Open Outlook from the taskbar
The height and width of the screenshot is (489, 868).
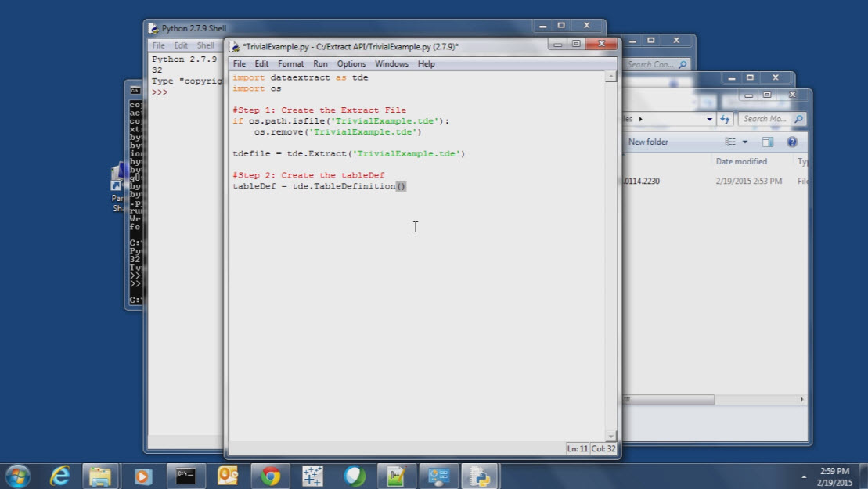tap(228, 476)
